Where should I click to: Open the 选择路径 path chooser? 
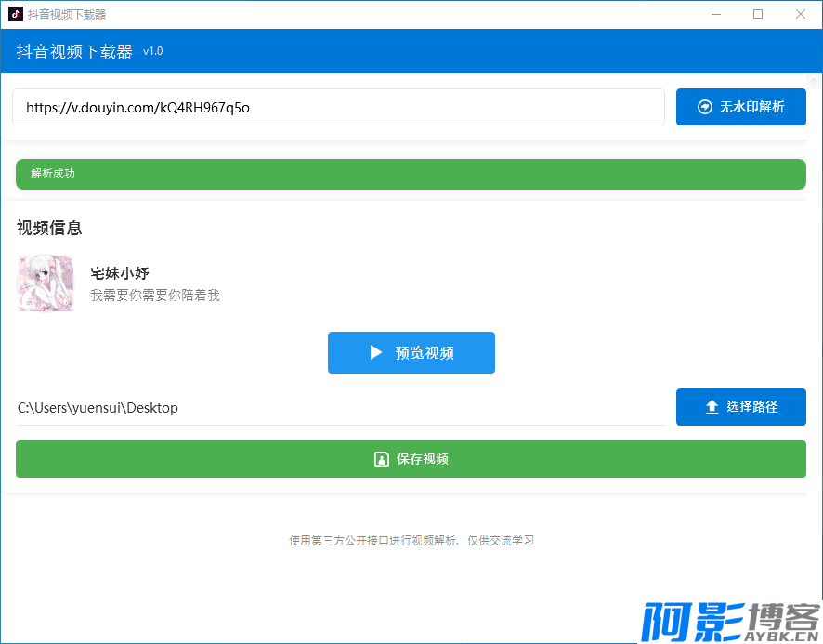coord(740,407)
